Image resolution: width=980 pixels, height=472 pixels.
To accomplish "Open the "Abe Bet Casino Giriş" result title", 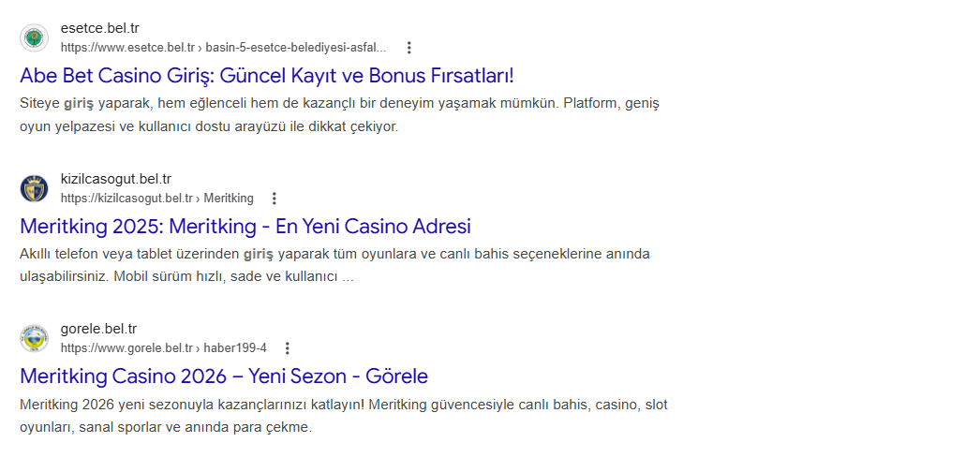I will click(x=267, y=75).
